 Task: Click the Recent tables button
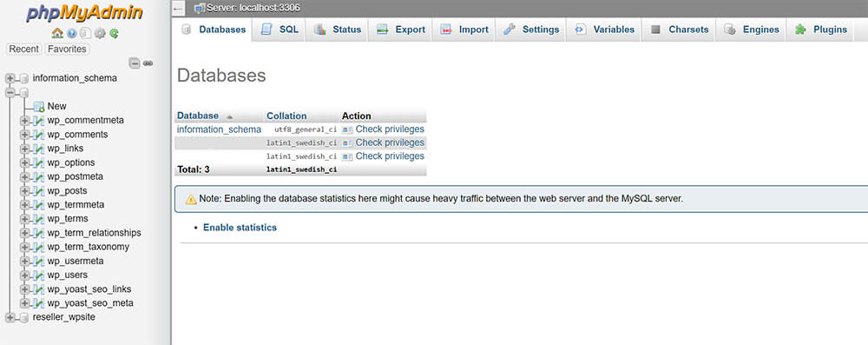[24, 49]
